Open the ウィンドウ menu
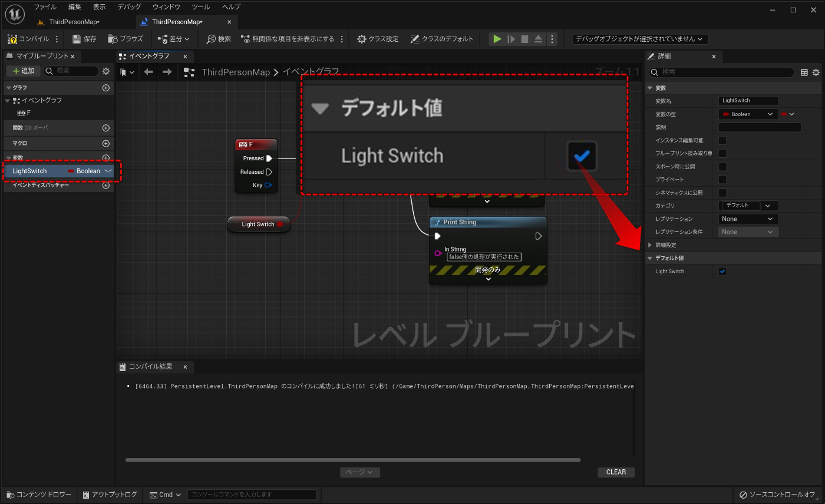The height and width of the screenshot is (504, 825). coord(166,6)
